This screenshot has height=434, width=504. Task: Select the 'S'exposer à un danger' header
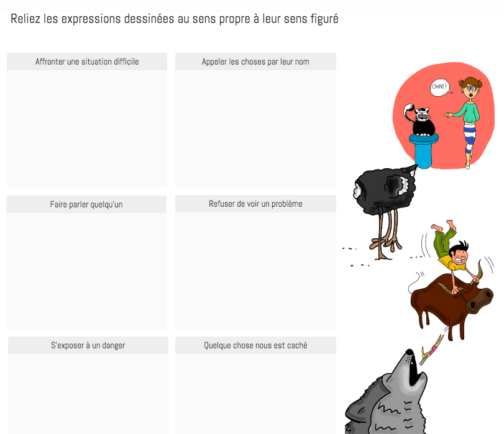click(88, 345)
